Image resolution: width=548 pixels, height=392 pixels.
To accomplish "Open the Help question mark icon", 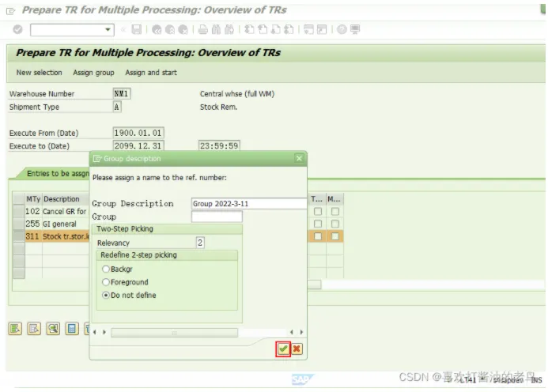I will (x=342, y=30).
